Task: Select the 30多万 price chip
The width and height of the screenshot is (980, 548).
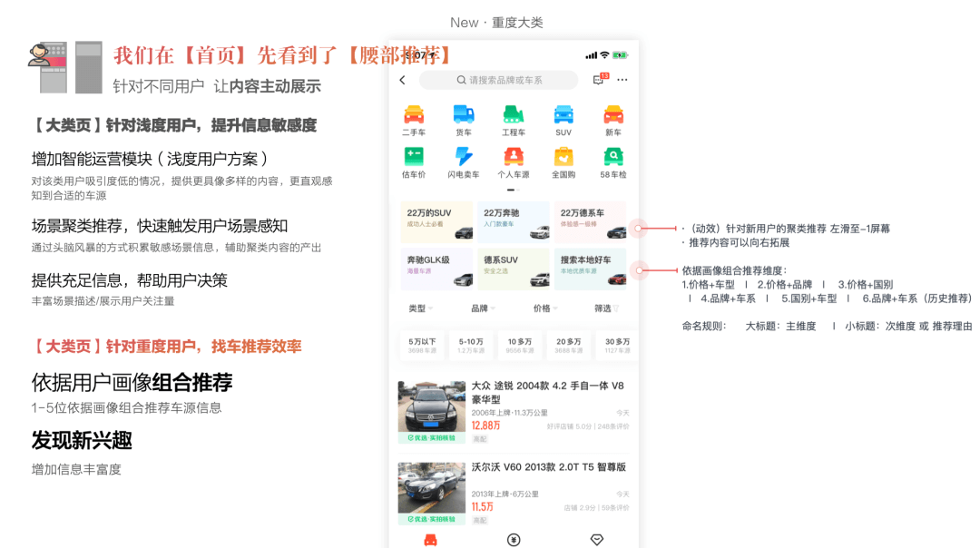Action: pos(618,346)
